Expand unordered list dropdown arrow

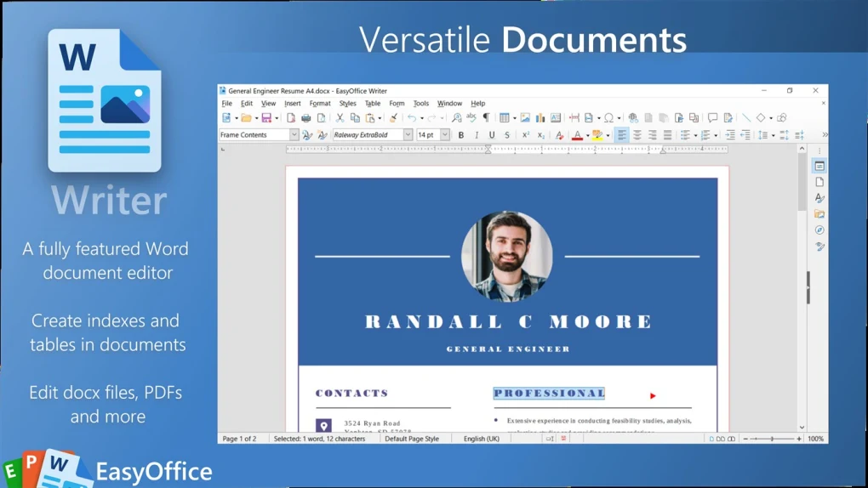coord(695,135)
